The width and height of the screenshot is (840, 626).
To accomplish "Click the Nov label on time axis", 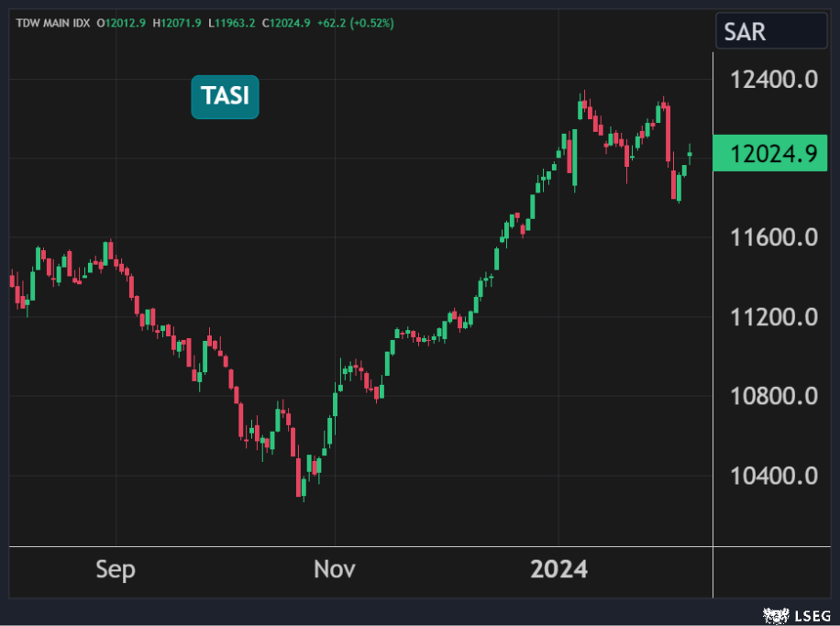I will pos(335,569).
